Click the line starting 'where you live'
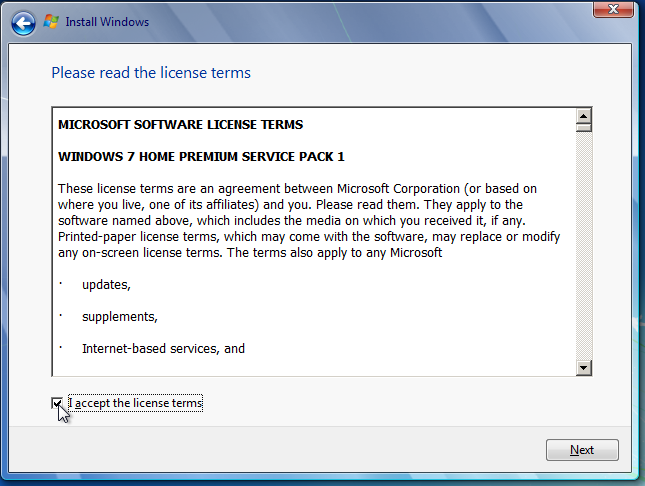This screenshot has width=645, height=486. [x=290, y=205]
